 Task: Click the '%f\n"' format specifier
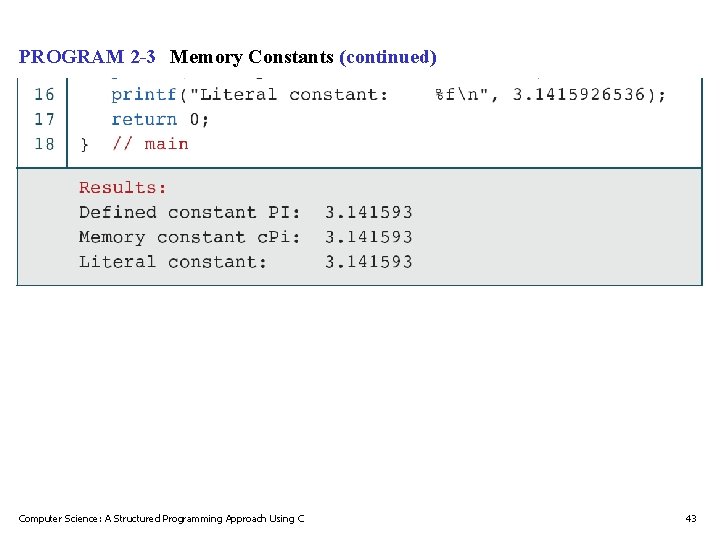click(461, 95)
